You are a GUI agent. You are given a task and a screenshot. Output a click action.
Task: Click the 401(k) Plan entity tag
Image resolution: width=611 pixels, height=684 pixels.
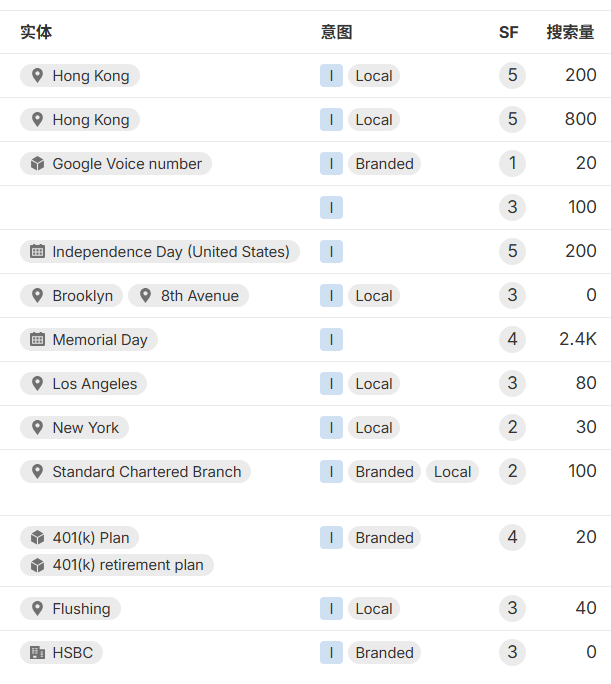(x=79, y=538)
